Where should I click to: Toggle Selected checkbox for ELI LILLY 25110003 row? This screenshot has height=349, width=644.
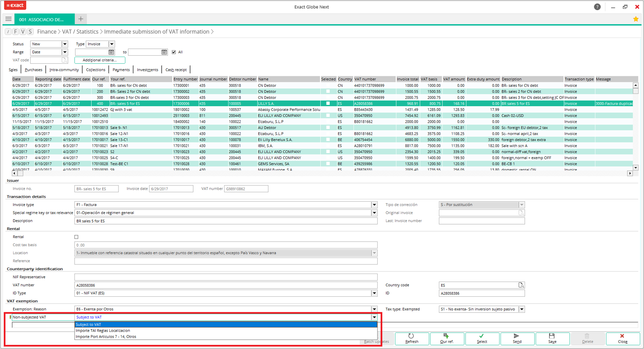tap(328, 115)
